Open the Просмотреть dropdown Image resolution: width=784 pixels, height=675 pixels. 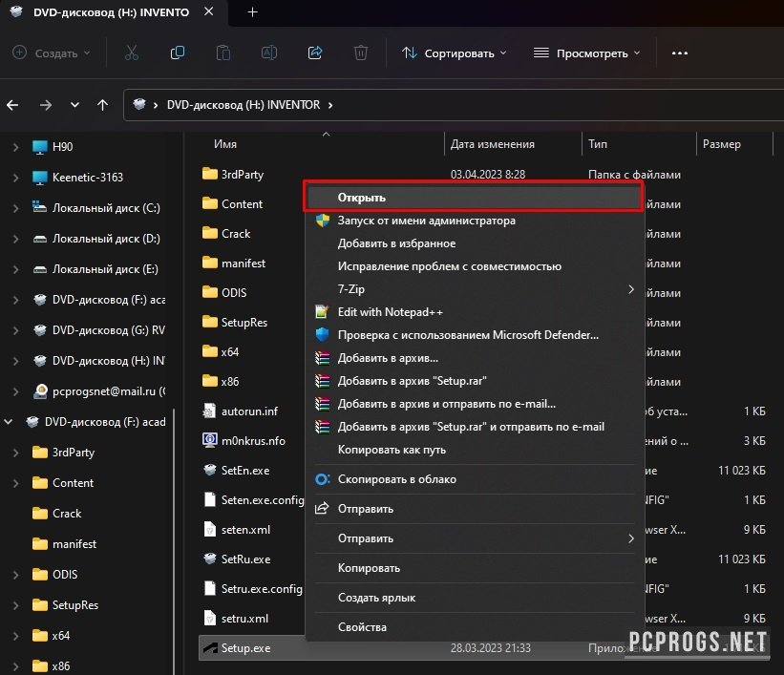(586, 53)
